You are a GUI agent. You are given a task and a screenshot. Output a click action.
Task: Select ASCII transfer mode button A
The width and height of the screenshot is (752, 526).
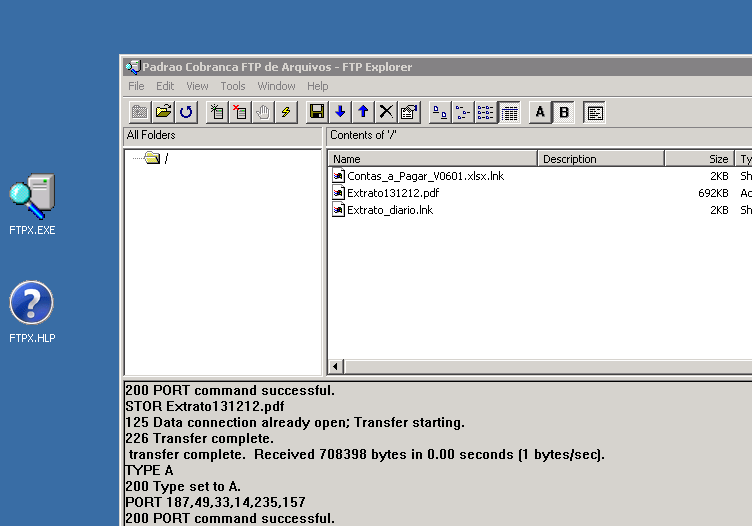pyautogui.click(x=540, y=112)
